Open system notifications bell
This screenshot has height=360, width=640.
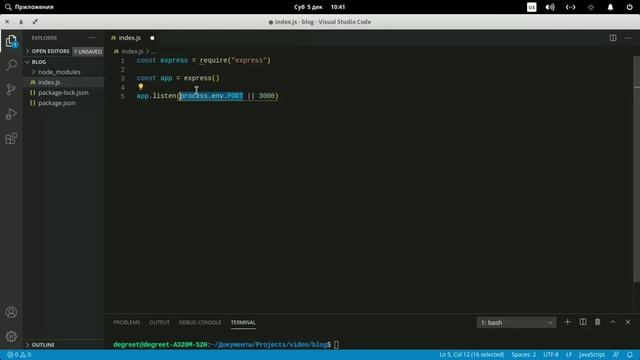tap(610, 7)
